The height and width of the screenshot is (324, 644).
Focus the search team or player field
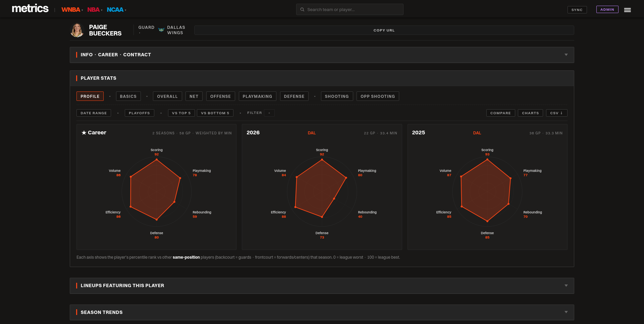pos(350,9)
